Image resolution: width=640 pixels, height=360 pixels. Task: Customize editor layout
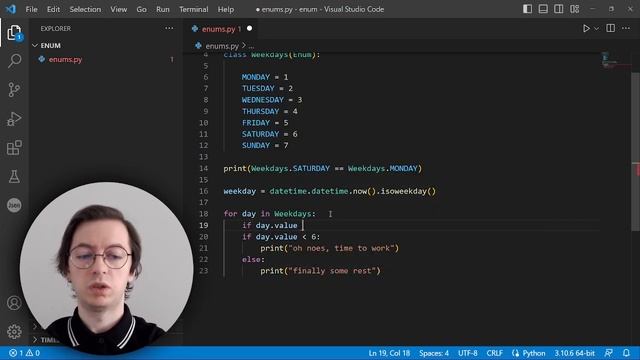(x=574, y=9)
